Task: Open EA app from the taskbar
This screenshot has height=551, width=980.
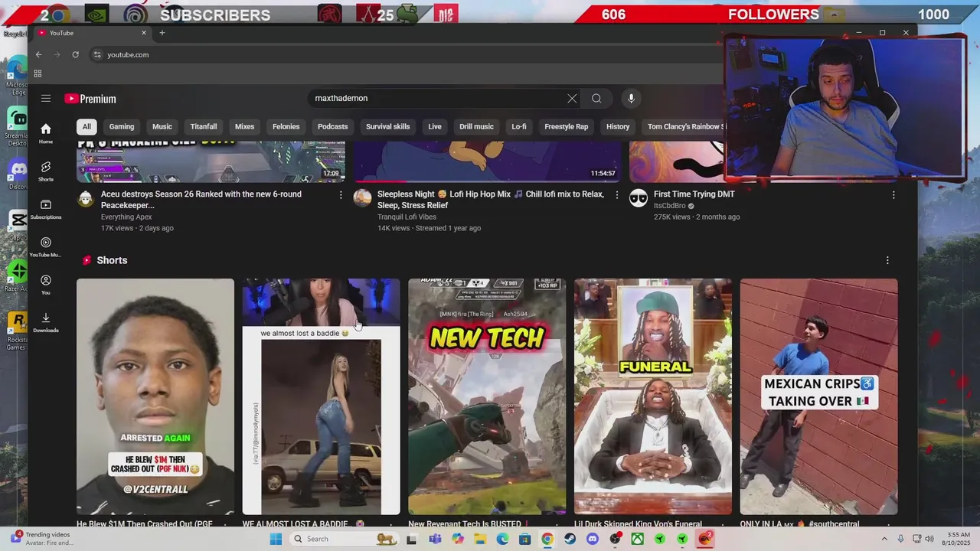Action: [705, 539]
